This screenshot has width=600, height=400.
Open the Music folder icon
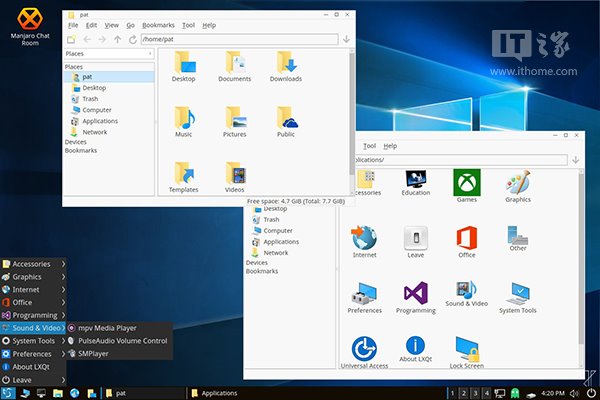coord(183,122)
